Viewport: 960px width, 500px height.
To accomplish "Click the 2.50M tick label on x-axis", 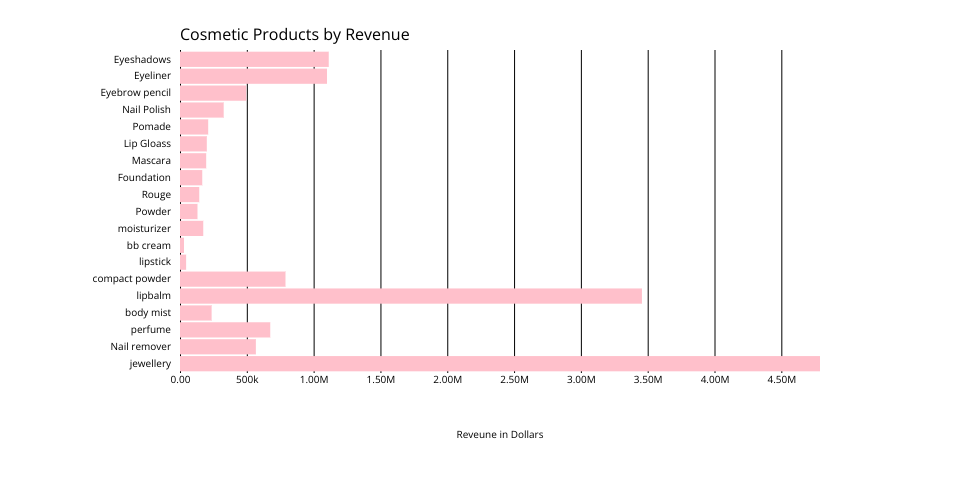I will coord(514,381).
